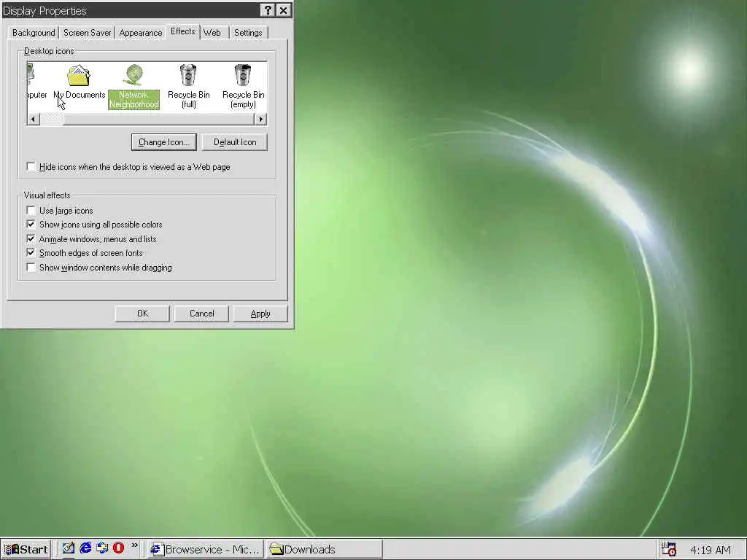Switch to Browservice taskbar window

click(206, 549)
